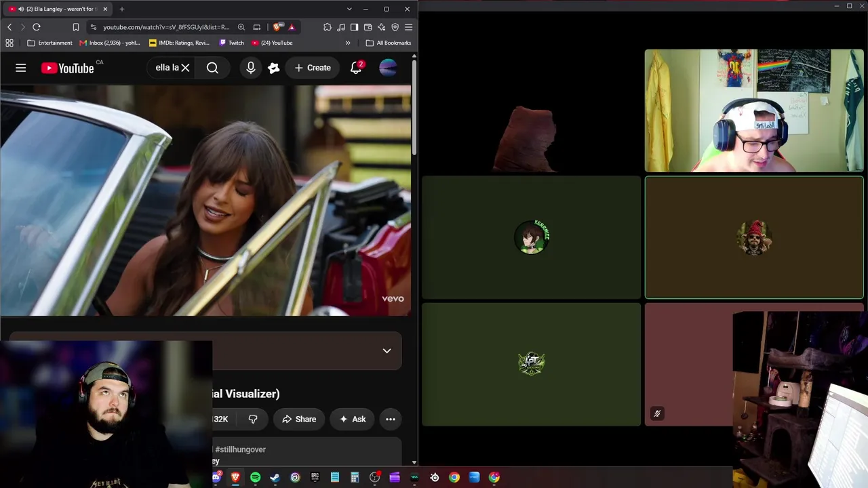Click the Ask button under the video
Viewport: 868px width, 488px height.
pos(353,419)
